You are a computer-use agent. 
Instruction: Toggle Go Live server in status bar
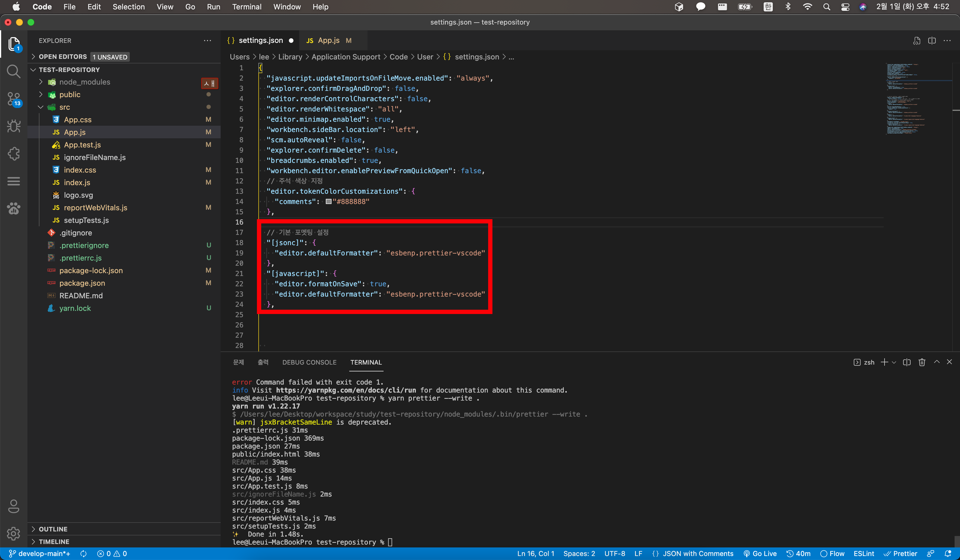pos(760,553)
